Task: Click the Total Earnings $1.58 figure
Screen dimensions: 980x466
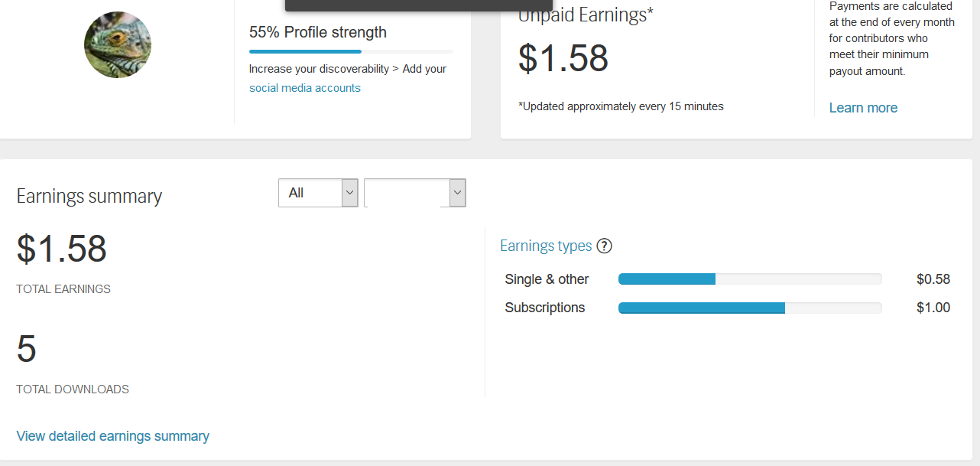Action: point(62,249)
